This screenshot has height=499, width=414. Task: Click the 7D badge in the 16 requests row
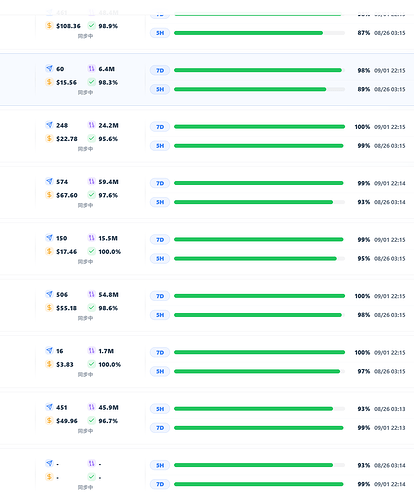(x=160, y=353)
